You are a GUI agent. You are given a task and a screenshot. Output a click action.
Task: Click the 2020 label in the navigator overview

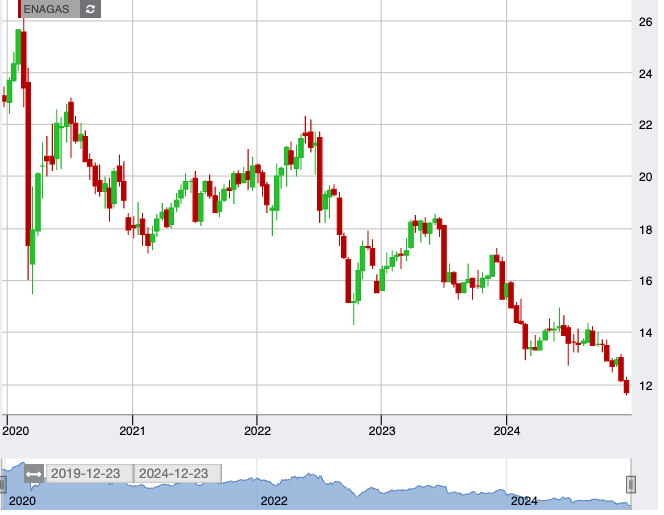click(x=22, y=501)
